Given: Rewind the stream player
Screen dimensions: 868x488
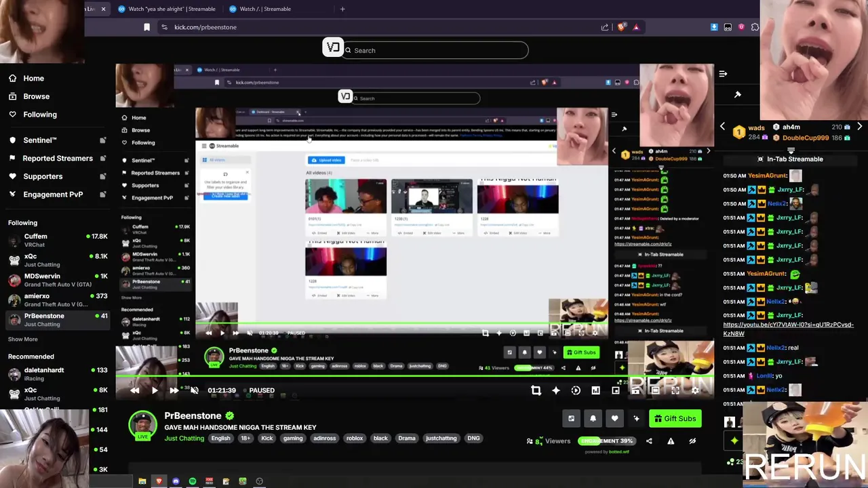Looking at the screenshot, I should pos(135,390).
